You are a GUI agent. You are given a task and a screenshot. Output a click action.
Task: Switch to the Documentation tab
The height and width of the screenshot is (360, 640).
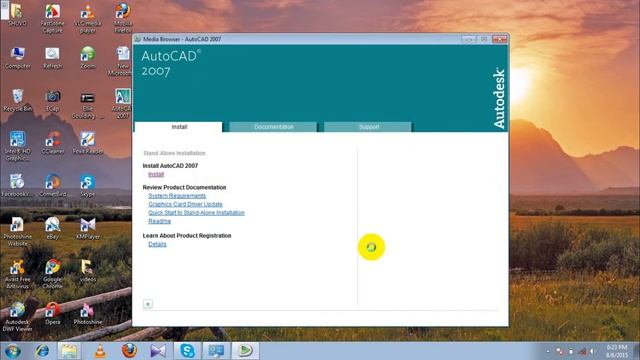tap(273, 127)
